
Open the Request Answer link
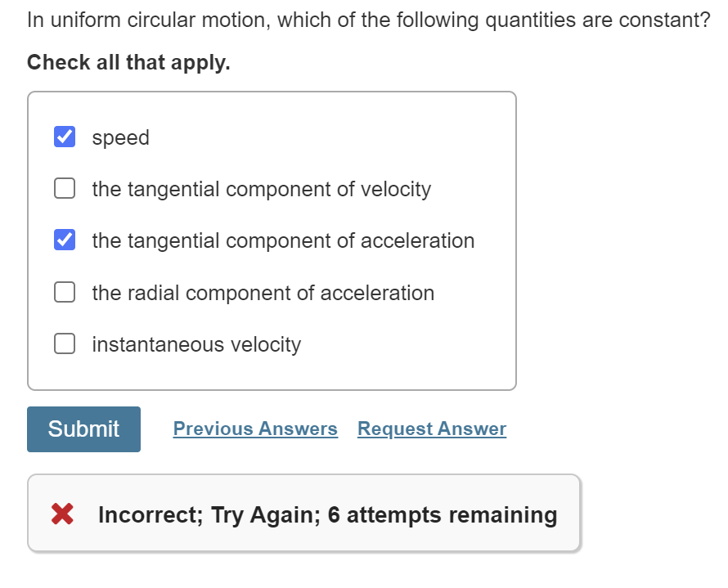pyautogui.click(x=431, y=429)
